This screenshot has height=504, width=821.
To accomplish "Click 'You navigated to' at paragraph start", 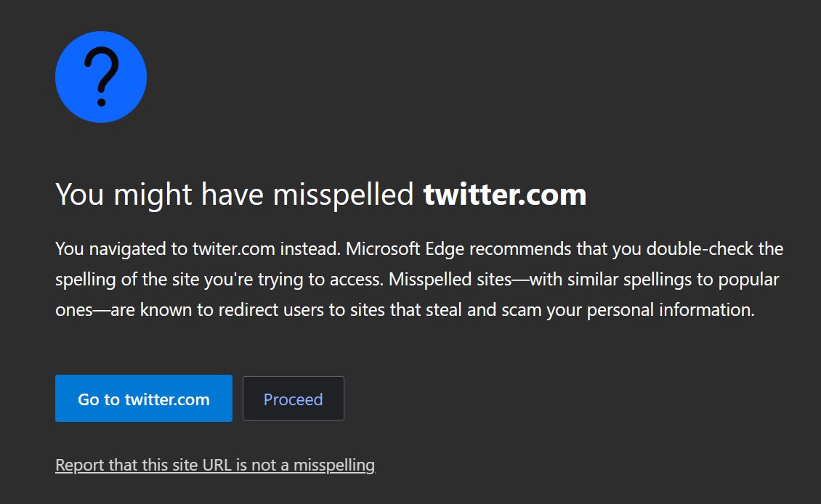I will pos(121,248).
